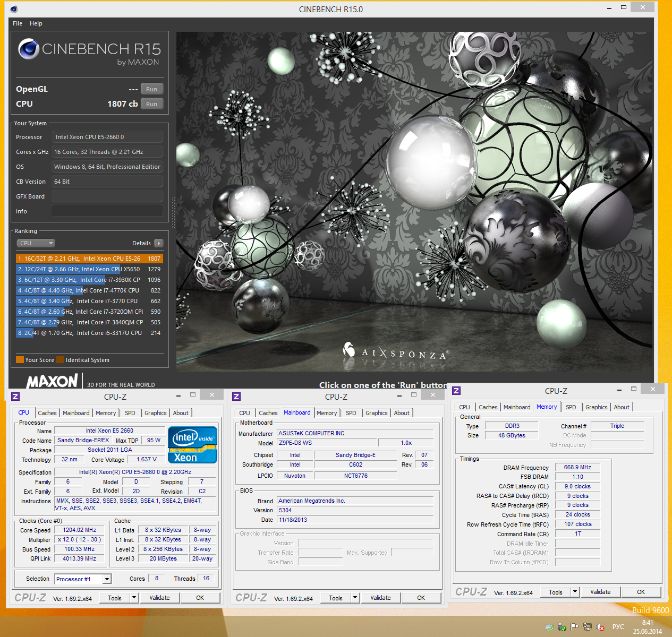Click memory size value 48 GBytes
Viewport: 672px width, 637px height.
(x=512, y=435)
